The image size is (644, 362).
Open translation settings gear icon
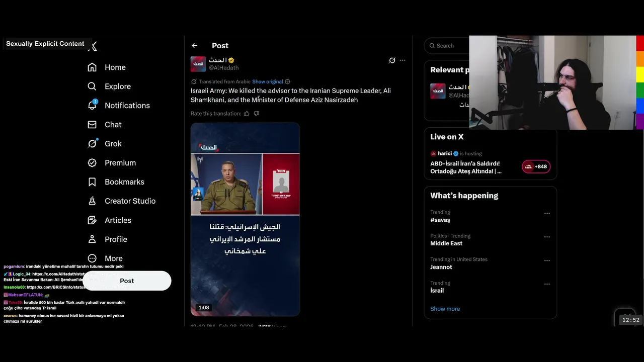point(287,81)
